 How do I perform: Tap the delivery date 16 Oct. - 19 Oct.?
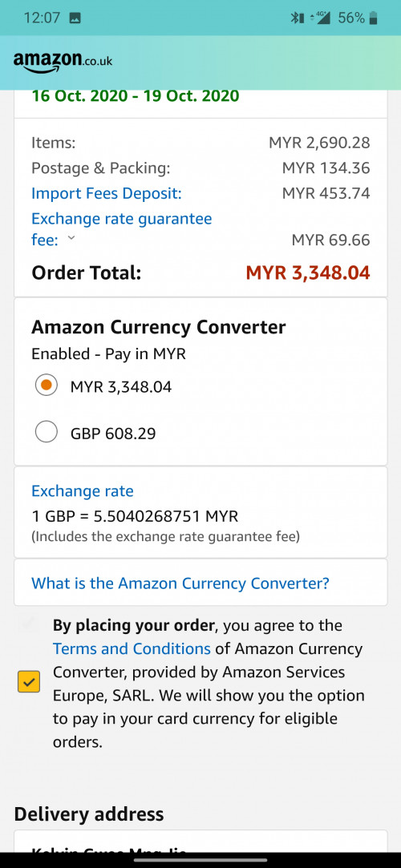(x=136, y=95)
